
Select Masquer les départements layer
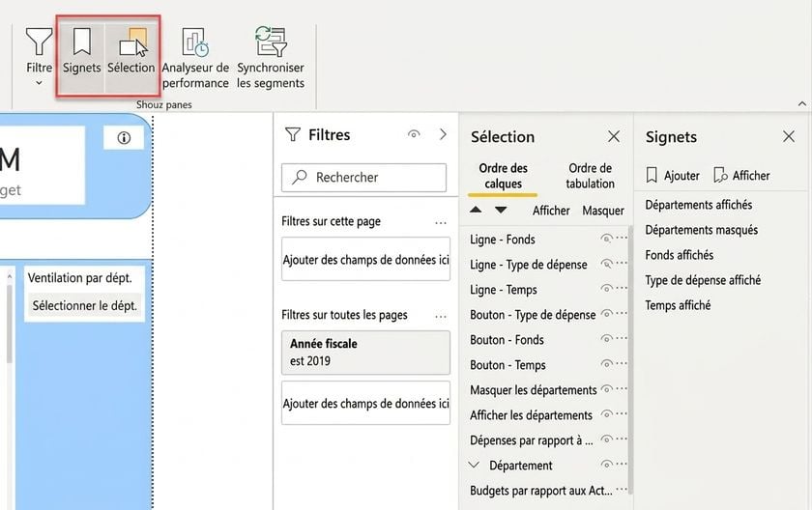click(x=534, y=390)
